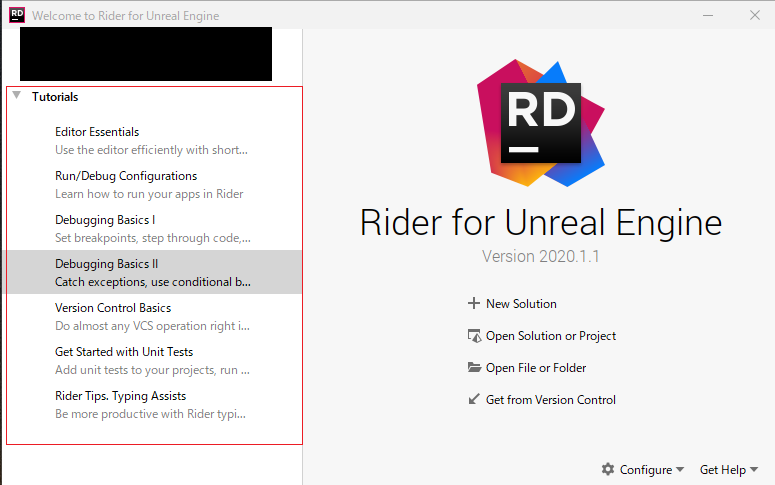Image resolution: width=775 pixels, height=485 pixels.
Task: Open Get Started with Unit Tests tutorial
Action: (x=154, y=360)
